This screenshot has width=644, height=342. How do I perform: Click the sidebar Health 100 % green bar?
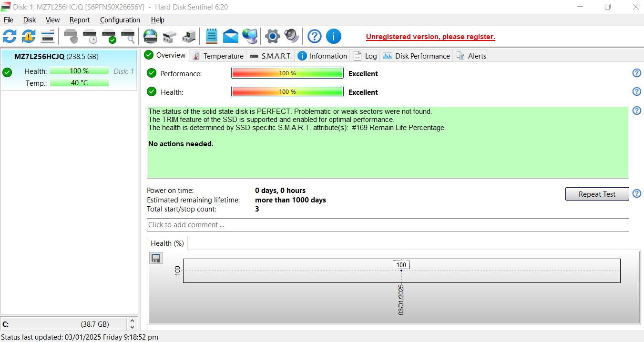[x=79, y=71]
